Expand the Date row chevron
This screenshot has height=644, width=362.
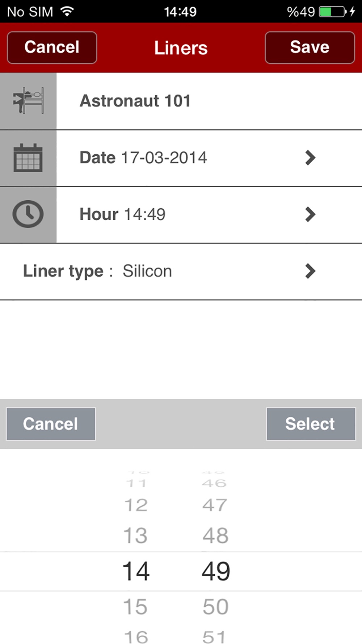[x=310, y=158]
